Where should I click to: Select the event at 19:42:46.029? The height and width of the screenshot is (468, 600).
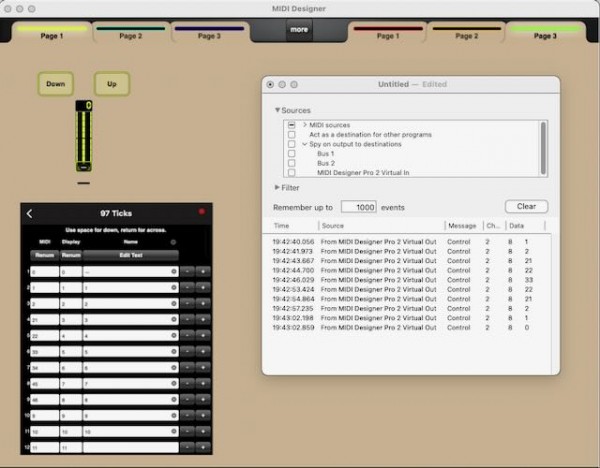point(407,280)
